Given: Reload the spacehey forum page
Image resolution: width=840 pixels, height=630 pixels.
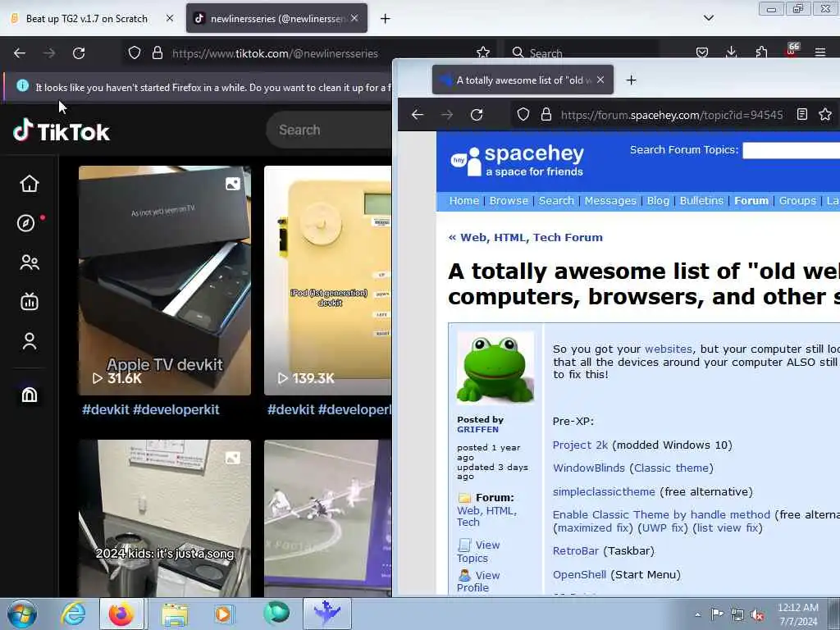Looking at the screenshot, I should point(477,114).
